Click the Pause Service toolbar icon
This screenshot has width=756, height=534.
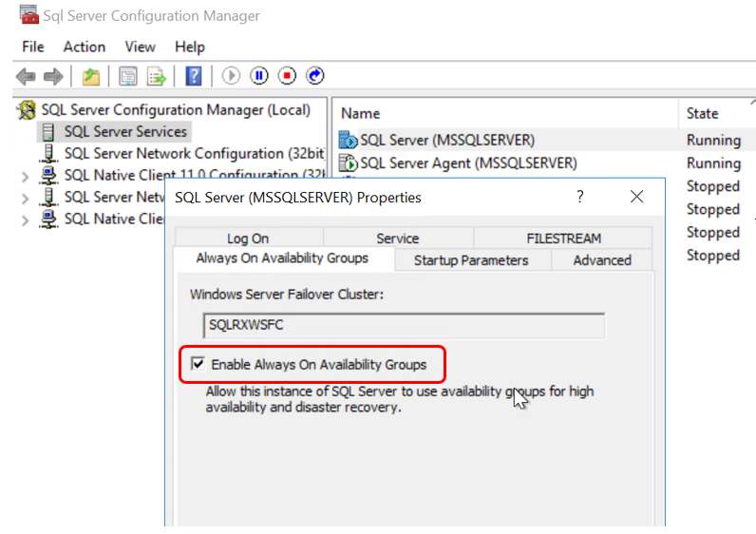[x=259, y=76]
